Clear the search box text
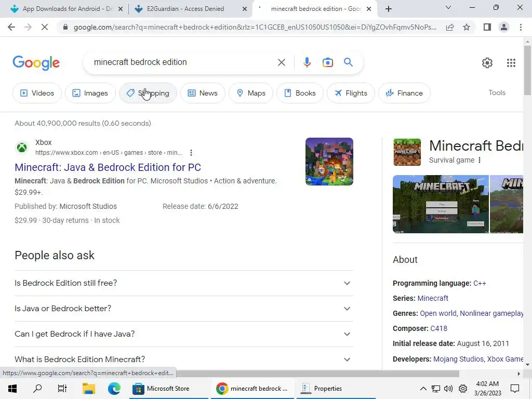Image resolution: width=532 pixels, height=399 pixels. 281,62
